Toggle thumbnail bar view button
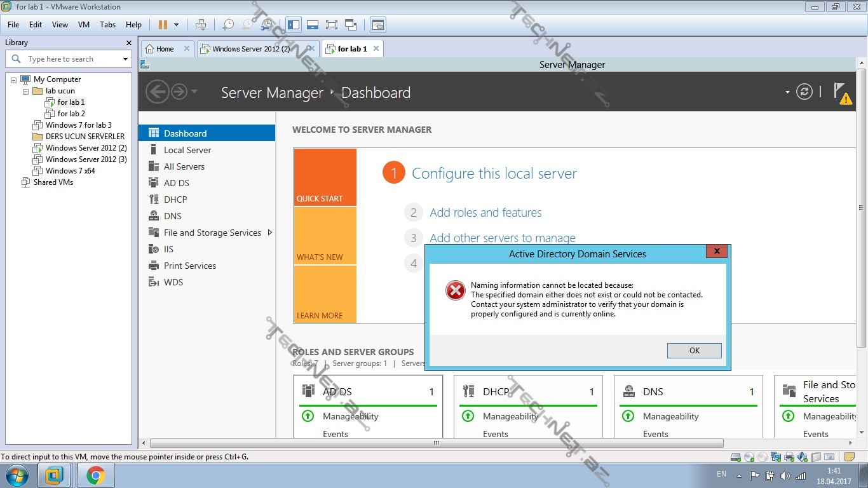The height and width of the screenshot is (488, 868). pyautogui.click(x=312, y=25)
